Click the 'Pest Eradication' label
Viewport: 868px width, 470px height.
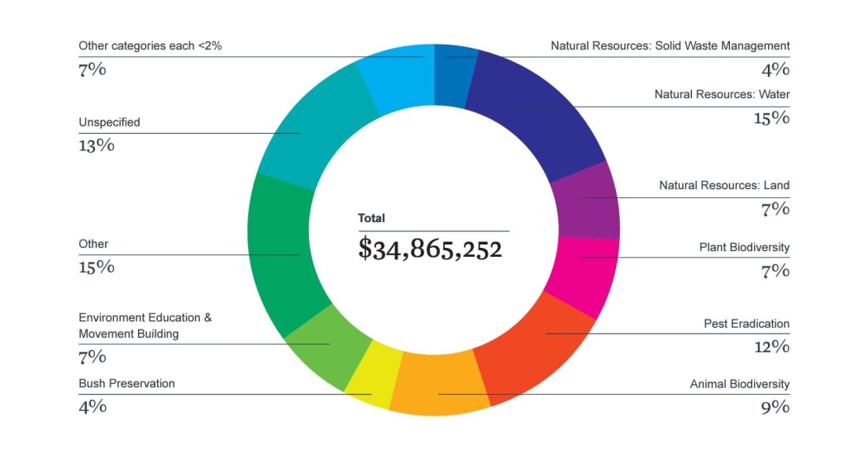click(746, 324)
